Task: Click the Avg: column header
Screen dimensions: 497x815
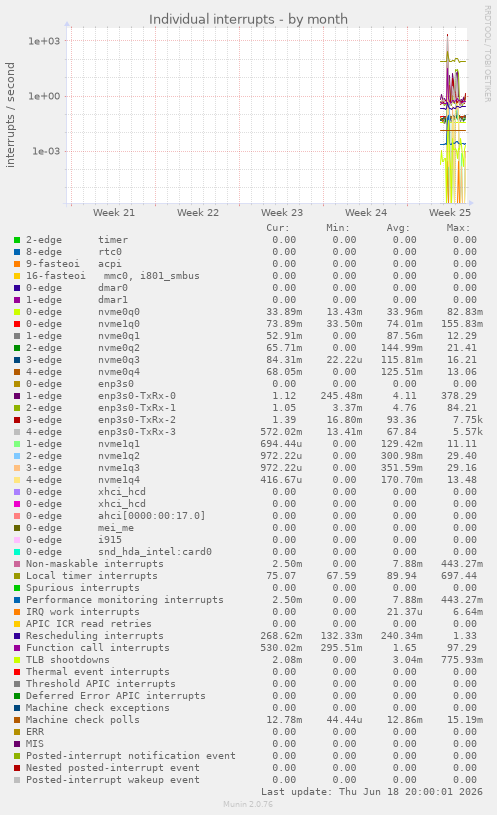Action: [398, 228]
